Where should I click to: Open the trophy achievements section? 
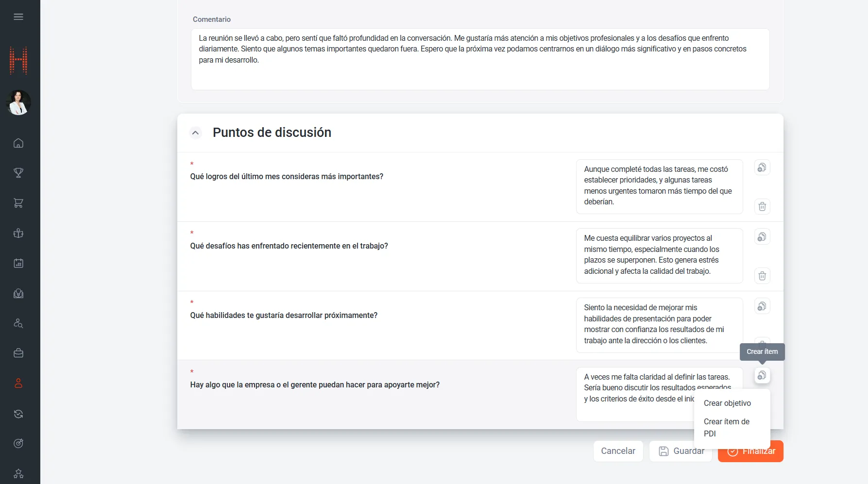18,173
